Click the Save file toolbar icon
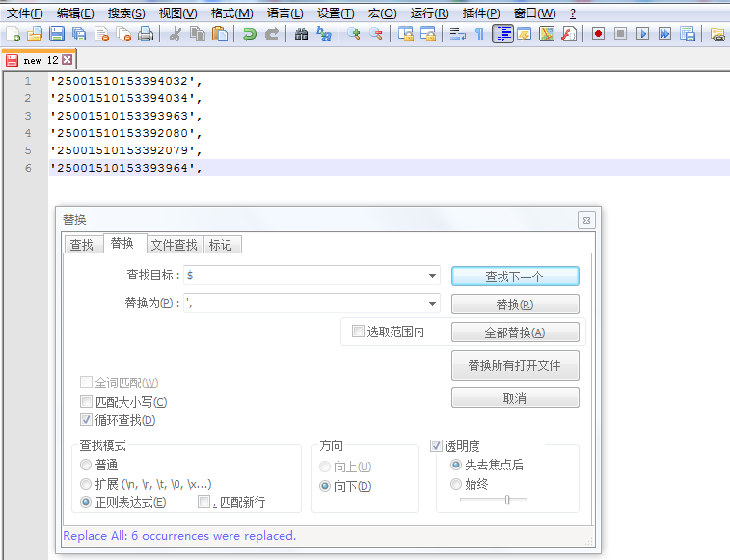The height and width of the screenshot is (560, 730). pyautogui.click(x=57, y=34)
